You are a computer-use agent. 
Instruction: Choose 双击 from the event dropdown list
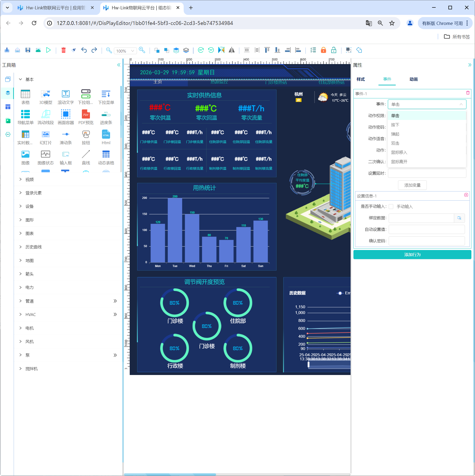click(x=395, y=143)
